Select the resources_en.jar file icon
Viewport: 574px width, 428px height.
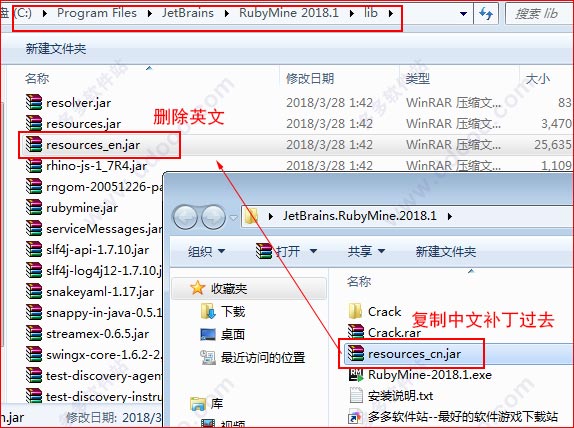(34, 145)
